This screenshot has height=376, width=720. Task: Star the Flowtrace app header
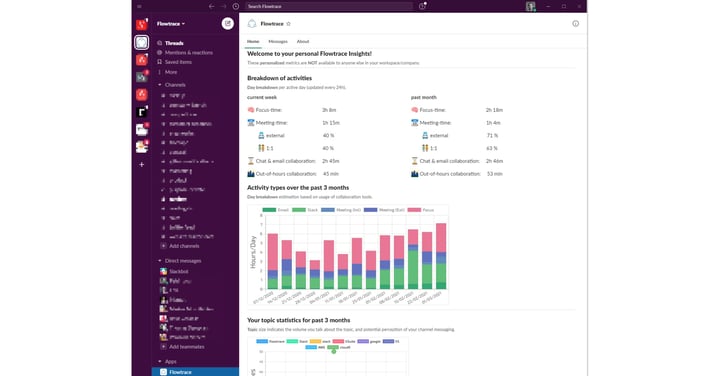pyautogui.click(x=288, y=24)
